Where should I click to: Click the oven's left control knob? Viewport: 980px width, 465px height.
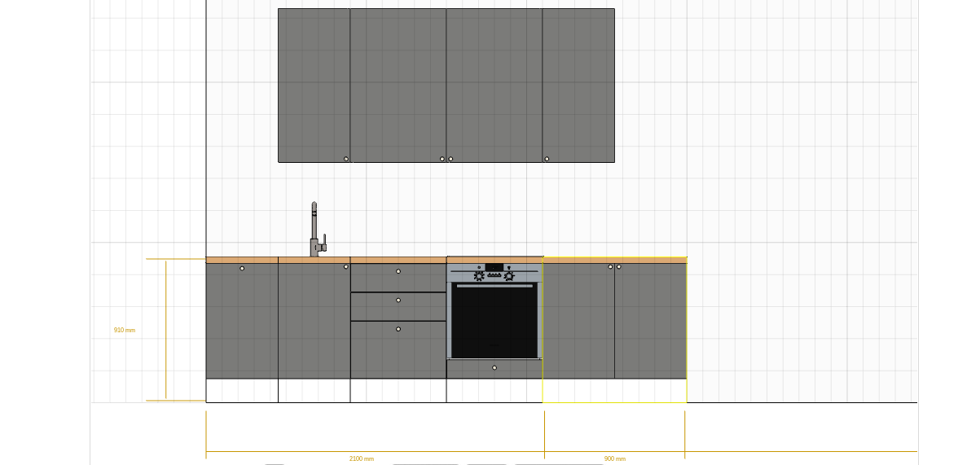pos(479,276)
